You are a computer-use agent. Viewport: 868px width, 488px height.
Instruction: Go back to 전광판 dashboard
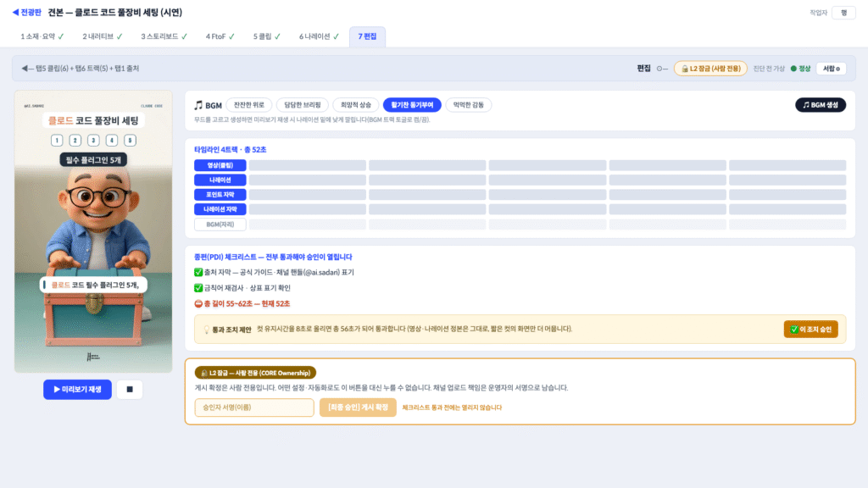[x=27, y=12]
